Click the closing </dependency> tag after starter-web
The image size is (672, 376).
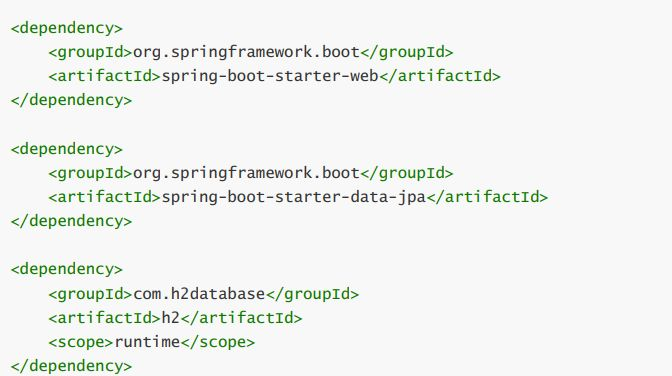click(72, 100)
